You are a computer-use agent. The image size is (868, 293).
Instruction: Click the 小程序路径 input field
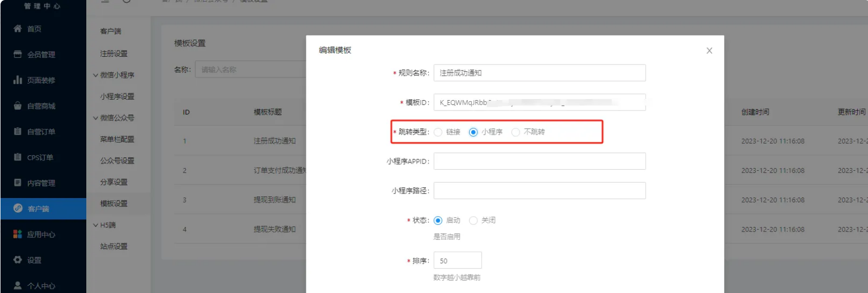click(539, 190)
